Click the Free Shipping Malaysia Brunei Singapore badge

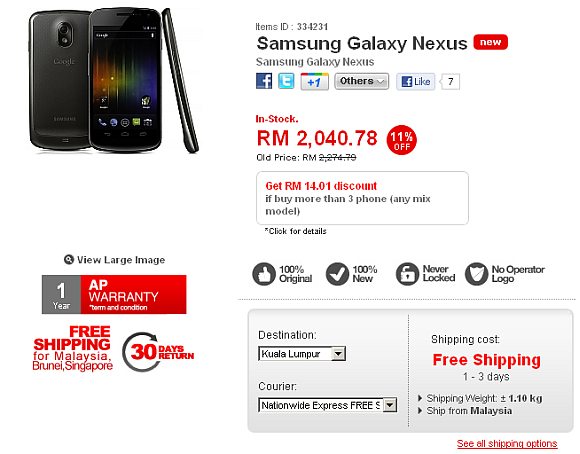[x=72, y=348]
